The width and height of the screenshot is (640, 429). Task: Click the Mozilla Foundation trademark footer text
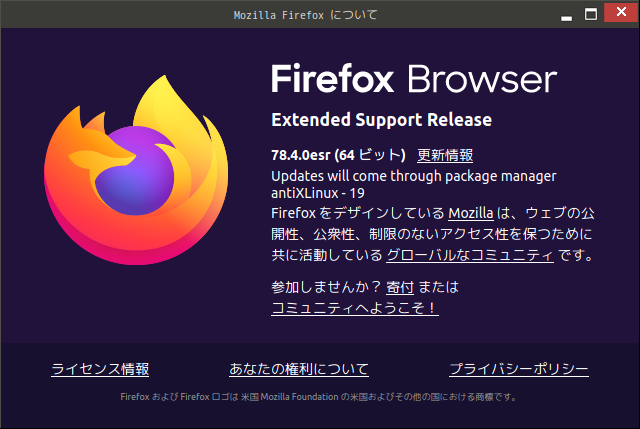point(319,397)
